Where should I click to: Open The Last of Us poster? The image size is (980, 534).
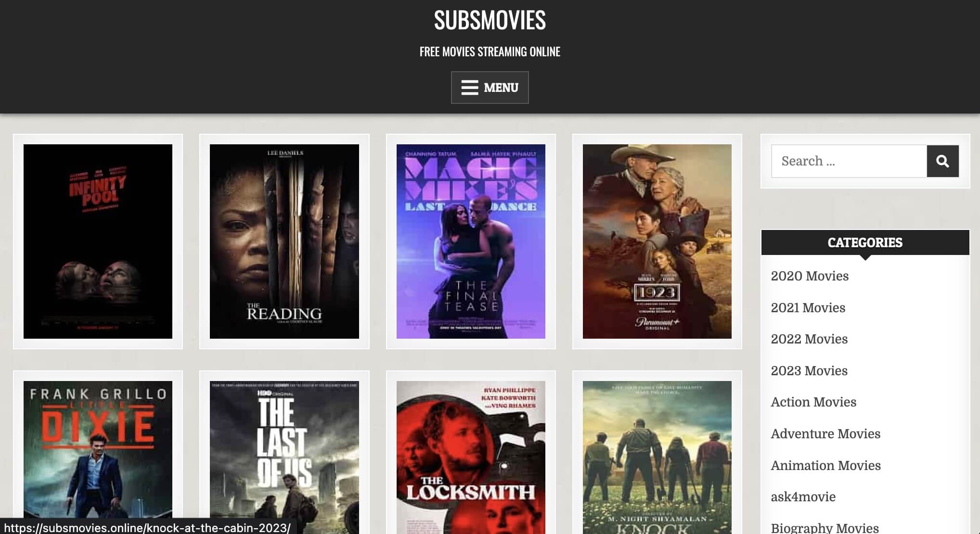[284, 457]
